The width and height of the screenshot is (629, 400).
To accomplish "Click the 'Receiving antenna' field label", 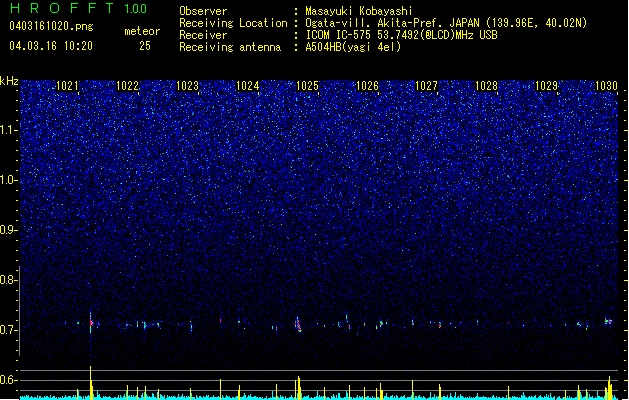I will pos(230,47).
